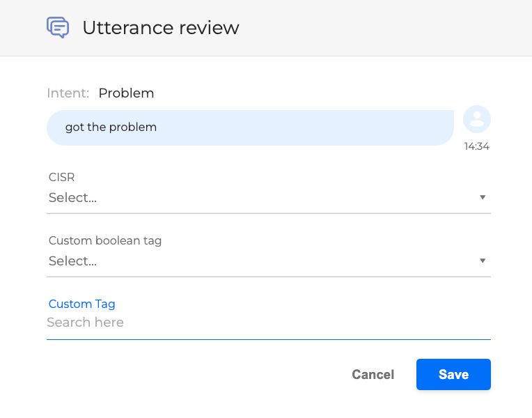The width and height of the screenshot is (532, 418).
Task: Click the Custom boolean tag label
Action: click(x=105, y=241)
